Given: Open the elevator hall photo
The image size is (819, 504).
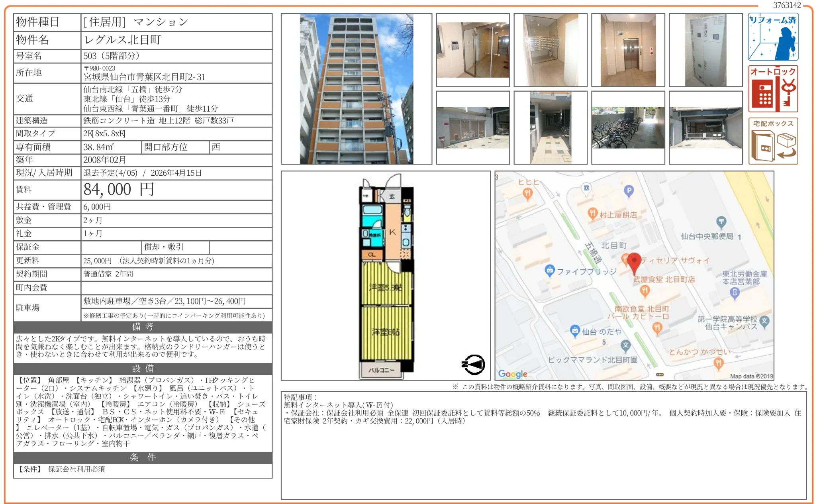Looking at the screenshot, I should coord(628,50).
